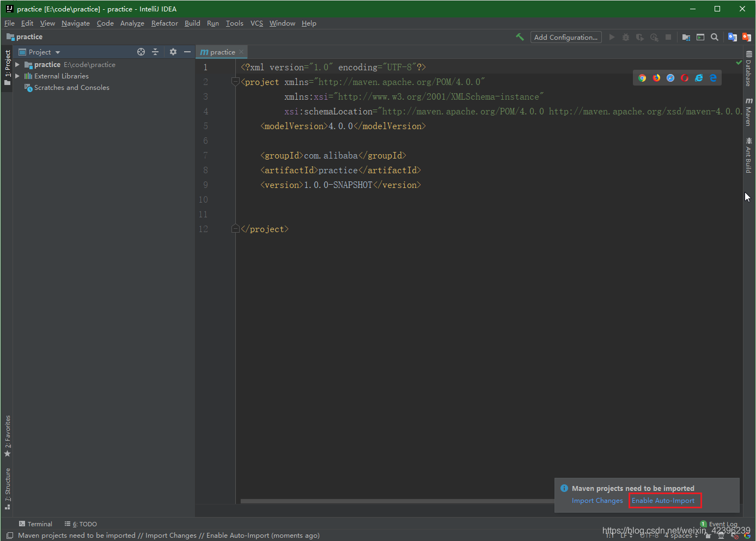The width and height of the screenshot is (756, 541).
Task: Open the File menu
Action: click(9, 23)
